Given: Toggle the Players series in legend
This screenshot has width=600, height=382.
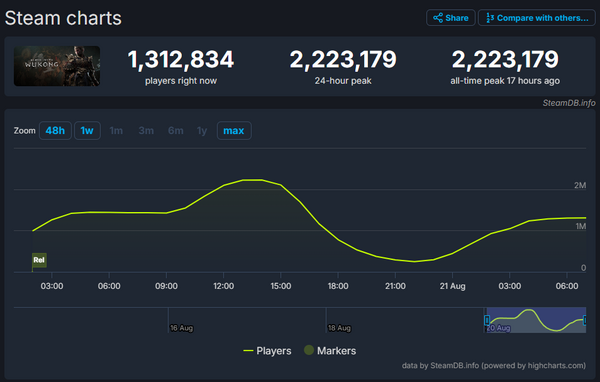Looking at the screenshot, I should tap(267, 351).
